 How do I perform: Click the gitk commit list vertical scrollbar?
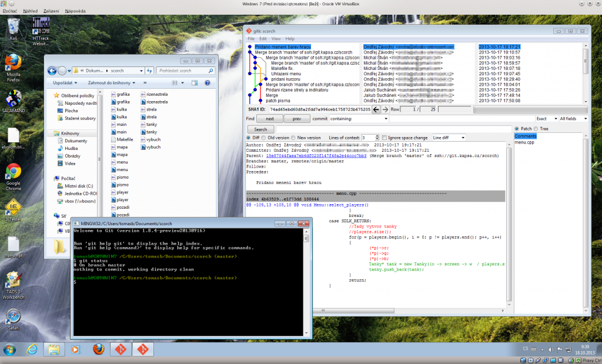coord(586,73)
